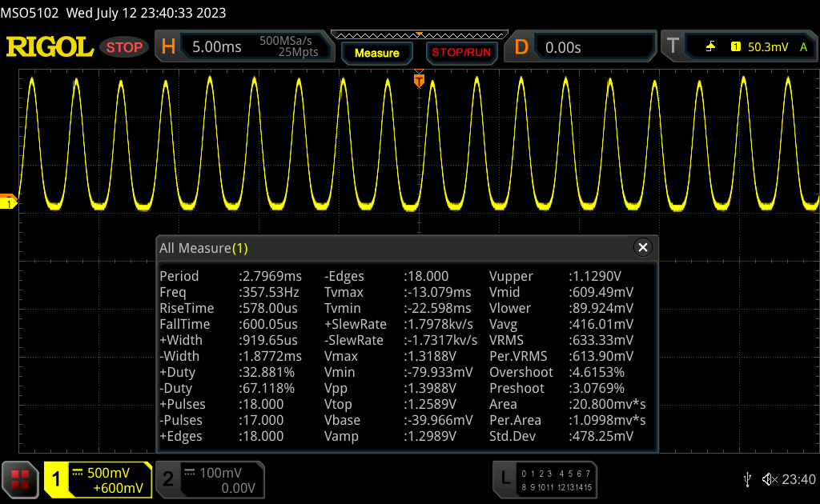The image size is (820, 504).
Task: Select the Vmax 1.3188V measurement
Action: pos(391,356)
